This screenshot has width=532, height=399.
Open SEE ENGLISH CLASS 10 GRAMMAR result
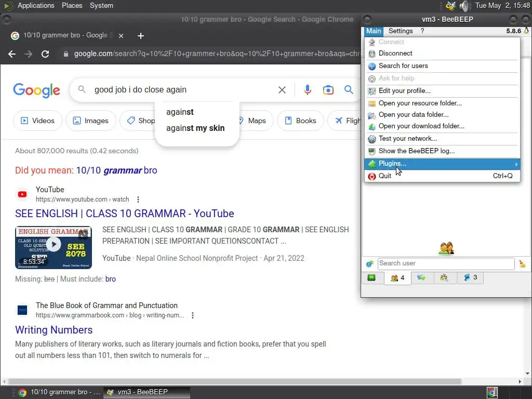125,214
